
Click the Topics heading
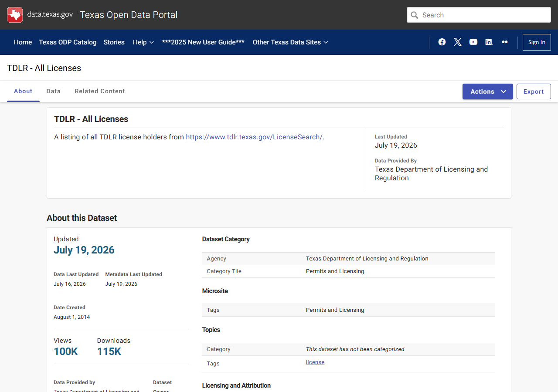click(x=211, y=330)
